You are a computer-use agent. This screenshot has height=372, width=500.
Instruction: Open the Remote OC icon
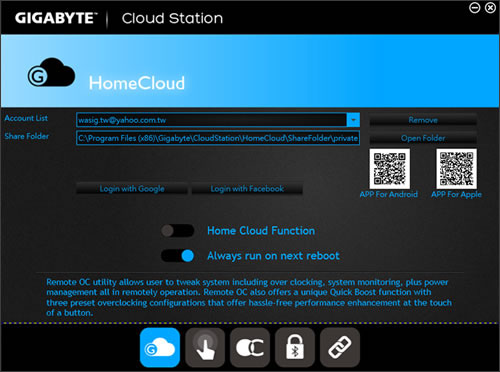(250, 347)
